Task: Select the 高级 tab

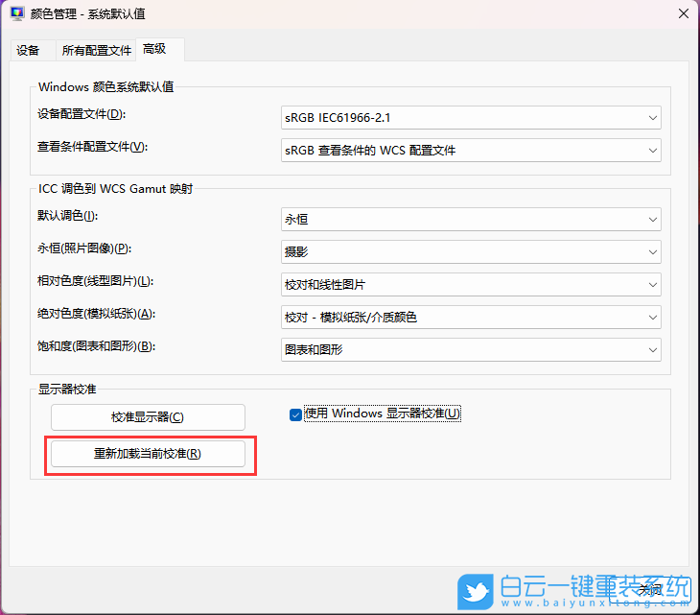Action: [154, 49]
